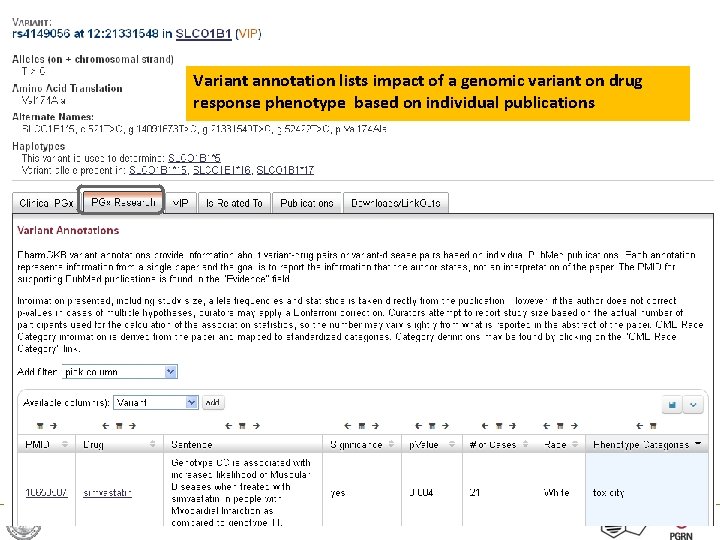The height and width of the screenshot is (540, 720).
Task: Follow the SLCO1B1*15 haplotype link
Action: coord(158,170)
